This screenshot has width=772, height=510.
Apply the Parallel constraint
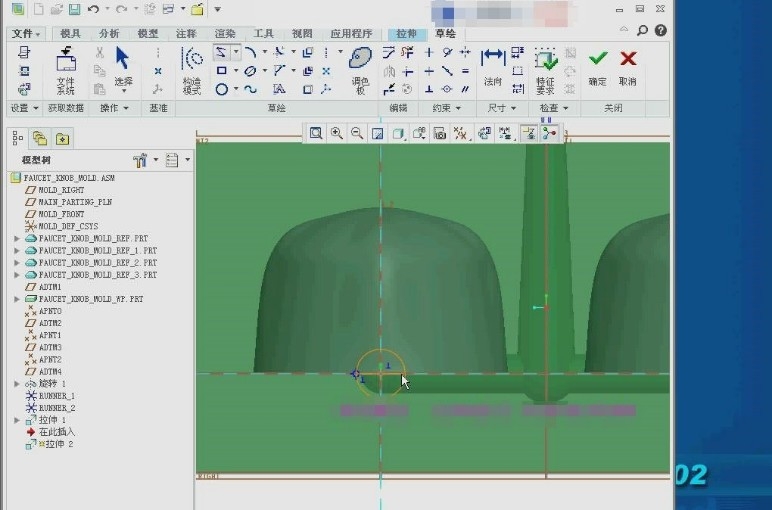tap(465, 89)
